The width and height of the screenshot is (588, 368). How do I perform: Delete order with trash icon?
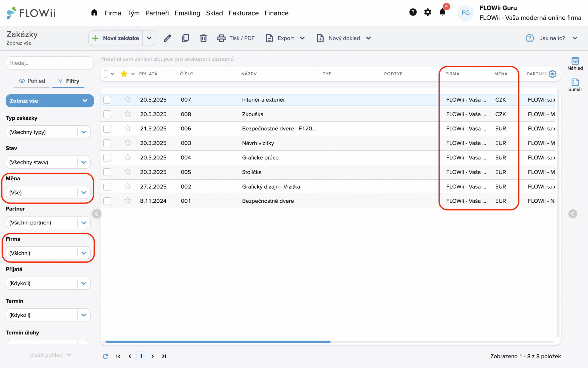(203, 38)
